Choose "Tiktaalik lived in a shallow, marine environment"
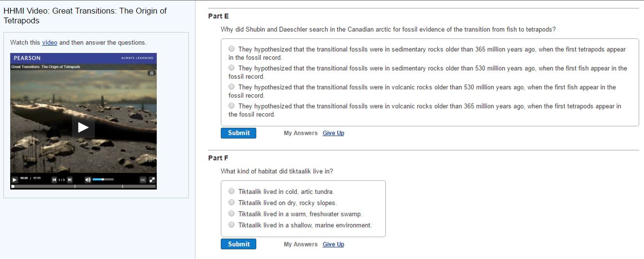The image size is (644, 259). pyautogui.click(x=232, y=225)
